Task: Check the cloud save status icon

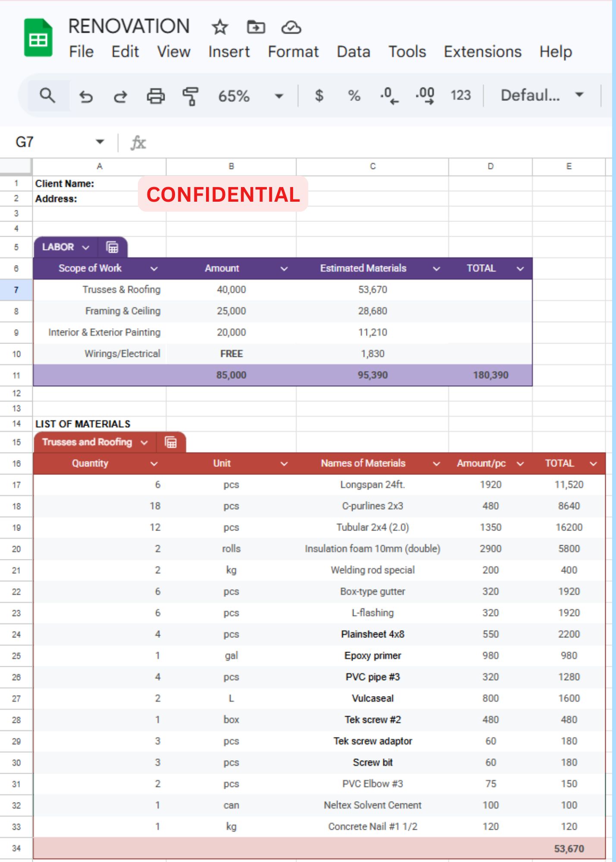Action: tap(291, 27)
